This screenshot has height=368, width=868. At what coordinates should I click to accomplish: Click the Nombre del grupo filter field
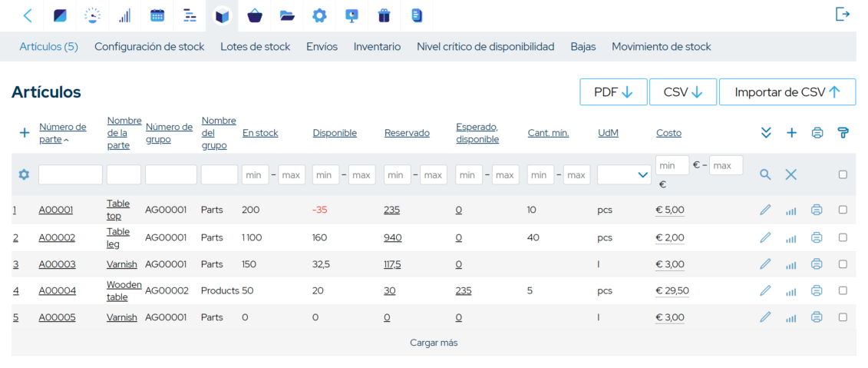click(219, 174)
